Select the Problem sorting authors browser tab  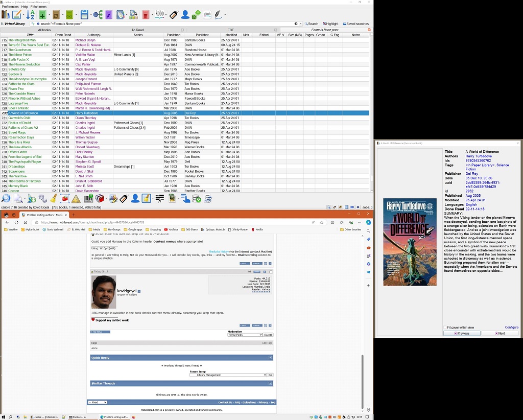pyautogui.click(x=44, y=215)
